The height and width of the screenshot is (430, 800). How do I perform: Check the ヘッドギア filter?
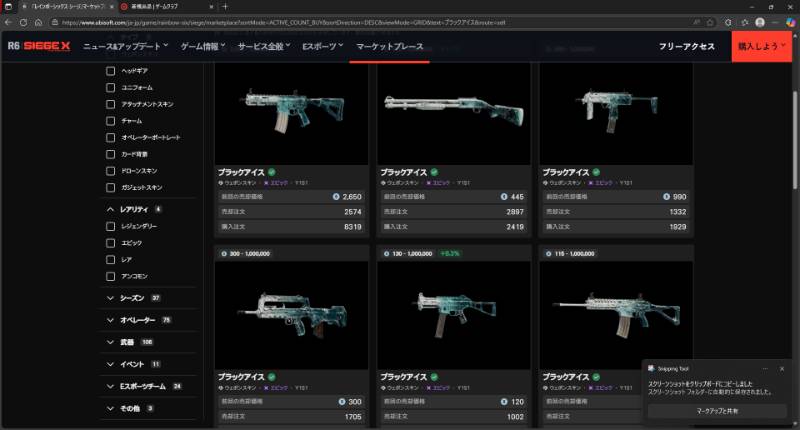[x=110, y=71]
